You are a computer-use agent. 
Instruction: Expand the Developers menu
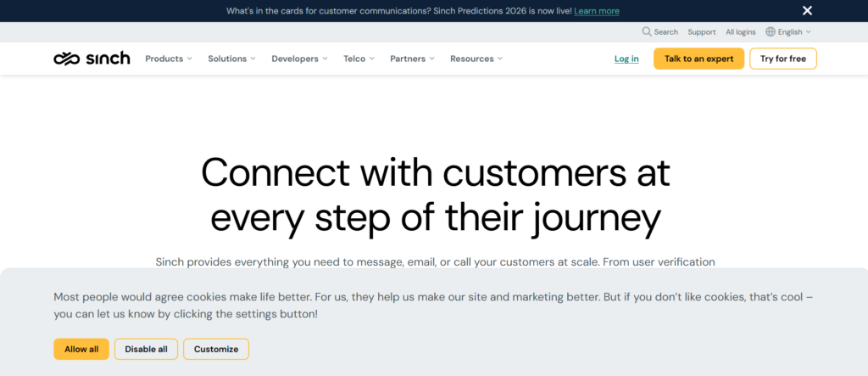299,59
